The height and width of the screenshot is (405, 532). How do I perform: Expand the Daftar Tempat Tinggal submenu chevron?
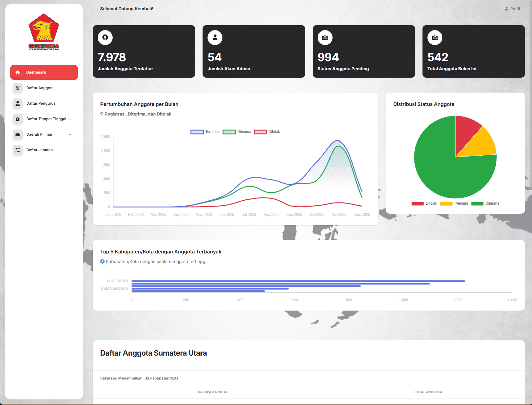tap(70, 119)
